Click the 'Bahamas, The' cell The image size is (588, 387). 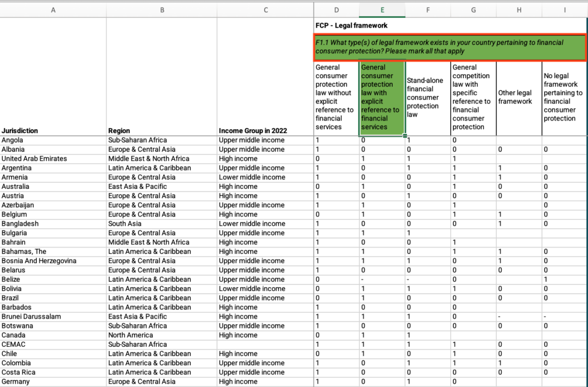click(x=53, y=251)
